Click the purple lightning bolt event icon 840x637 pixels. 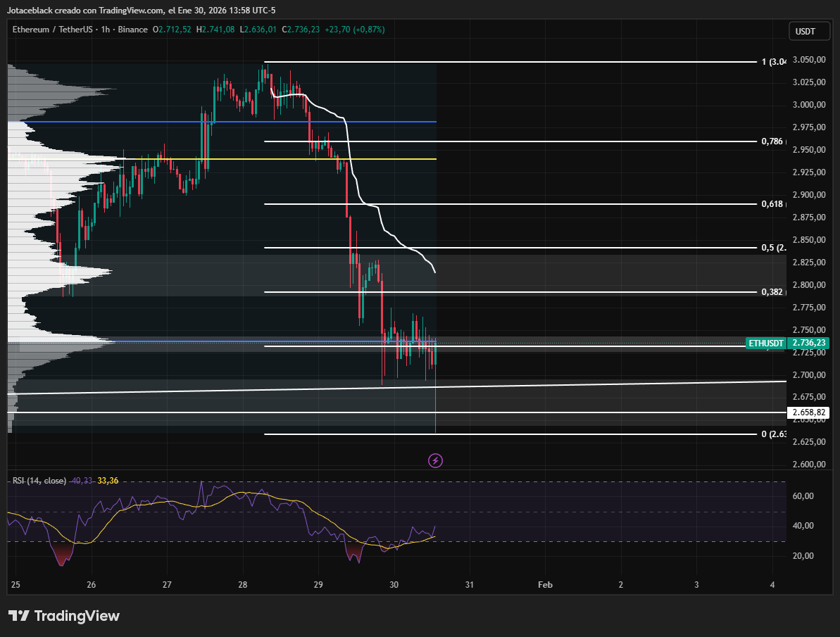436,461
